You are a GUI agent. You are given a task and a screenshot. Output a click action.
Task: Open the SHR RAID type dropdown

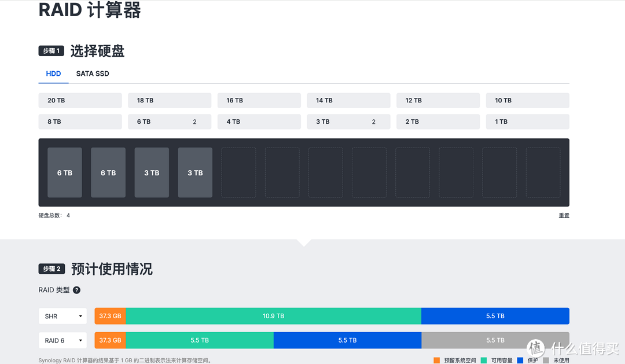(x=62, y=316)
